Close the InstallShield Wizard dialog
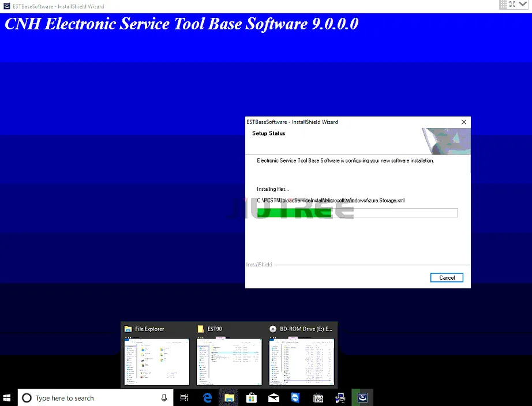This screenshot has height=406, width=532. (464, 122)
